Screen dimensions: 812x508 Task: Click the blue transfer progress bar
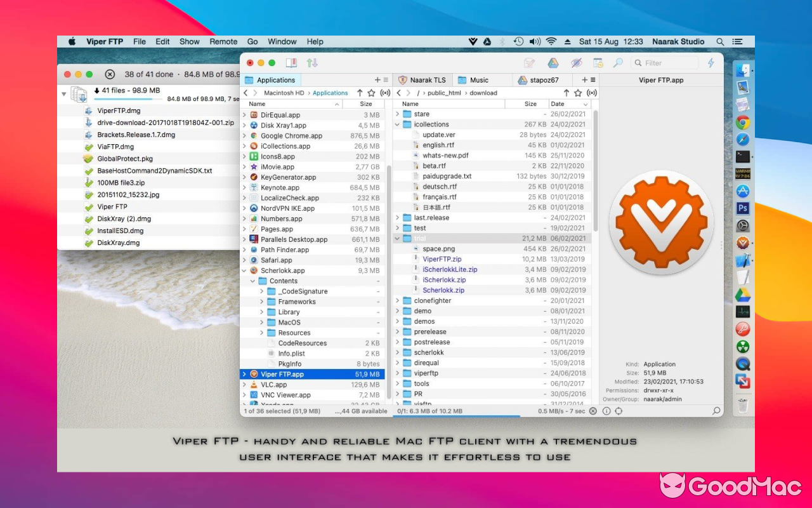(457, 417)
